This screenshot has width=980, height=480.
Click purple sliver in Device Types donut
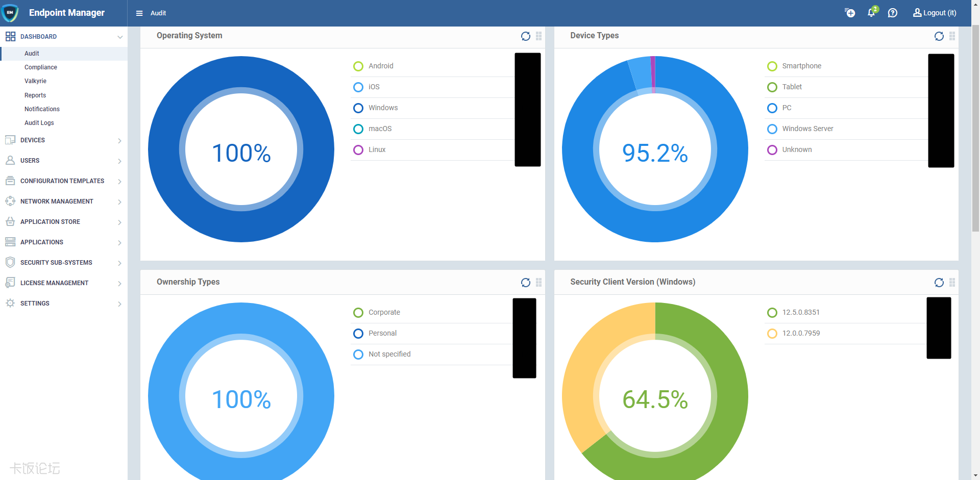point(653,74)
